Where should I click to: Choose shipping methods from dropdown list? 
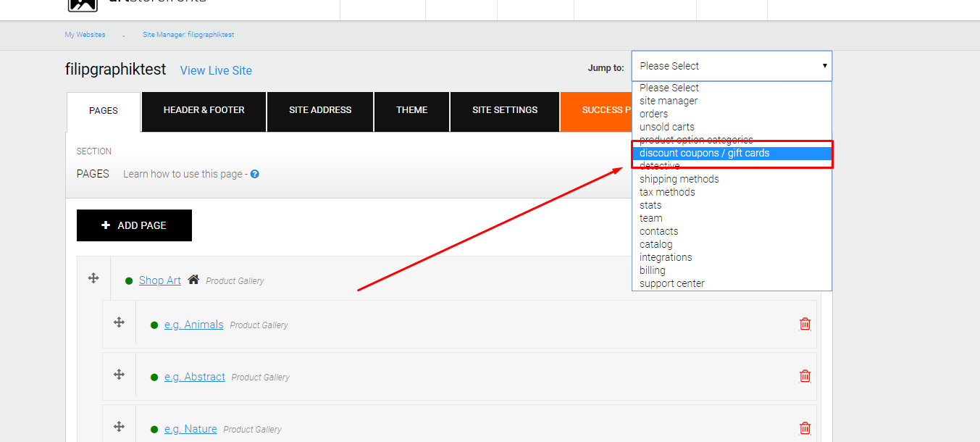tap(679, 179)
